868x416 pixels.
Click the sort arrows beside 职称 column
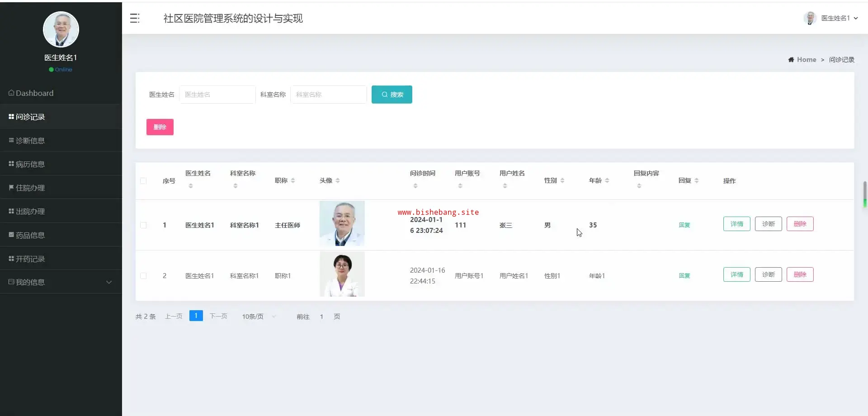click(x=293, y=180)
